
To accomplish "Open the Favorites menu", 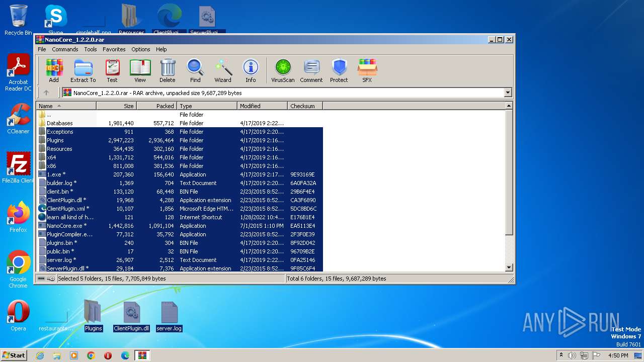I will point(114,49).
